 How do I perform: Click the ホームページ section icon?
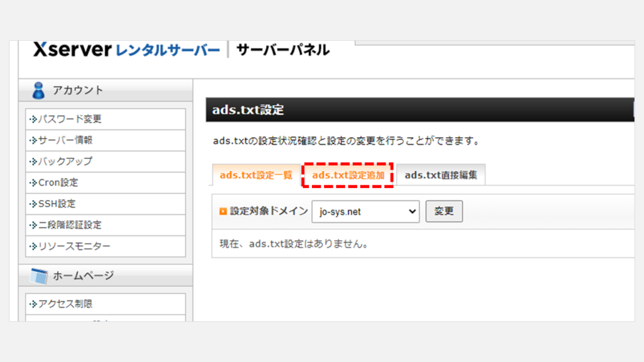click(39, 276)
